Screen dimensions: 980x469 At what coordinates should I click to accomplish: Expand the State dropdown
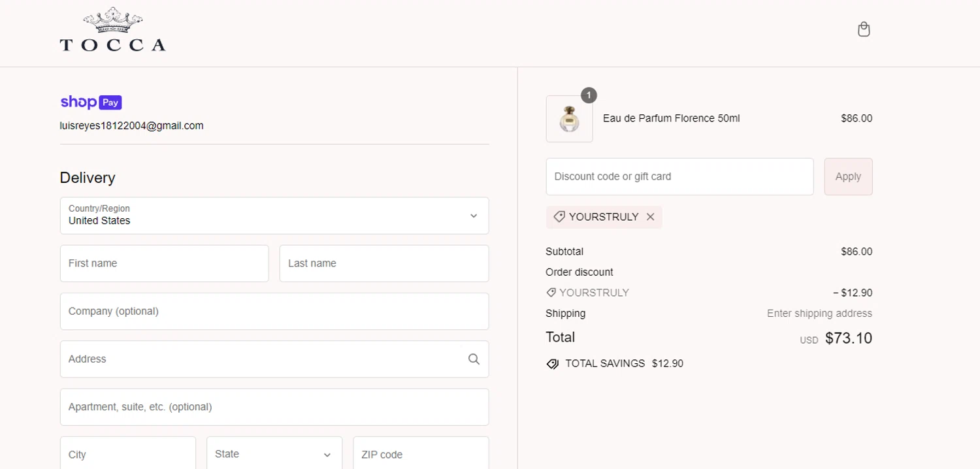[x=274, y=454]
